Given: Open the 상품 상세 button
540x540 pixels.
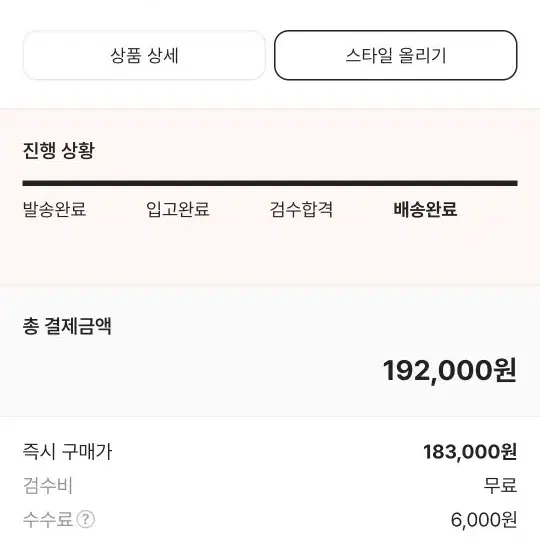Looking at the screenshot, I should [144, 55].
